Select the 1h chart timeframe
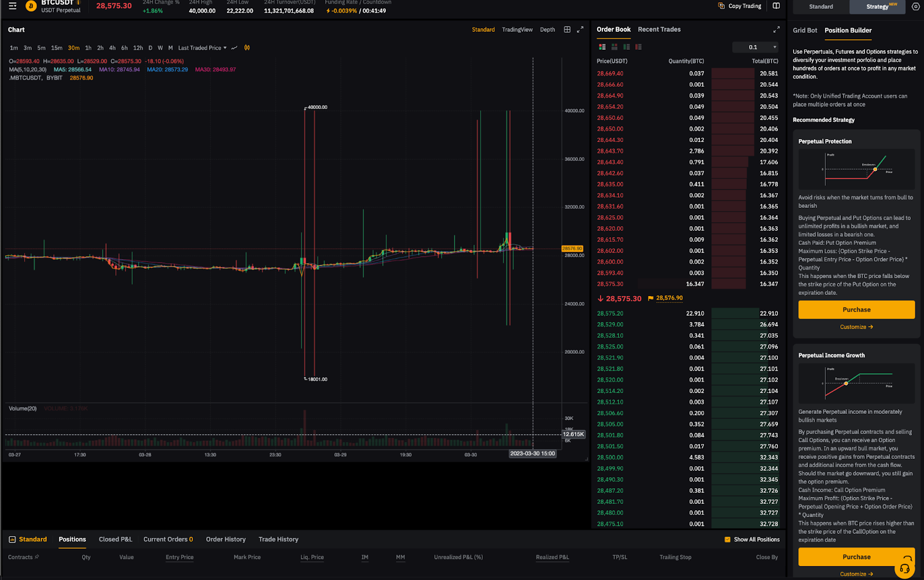The image size is (924, 580). point(88,48)
